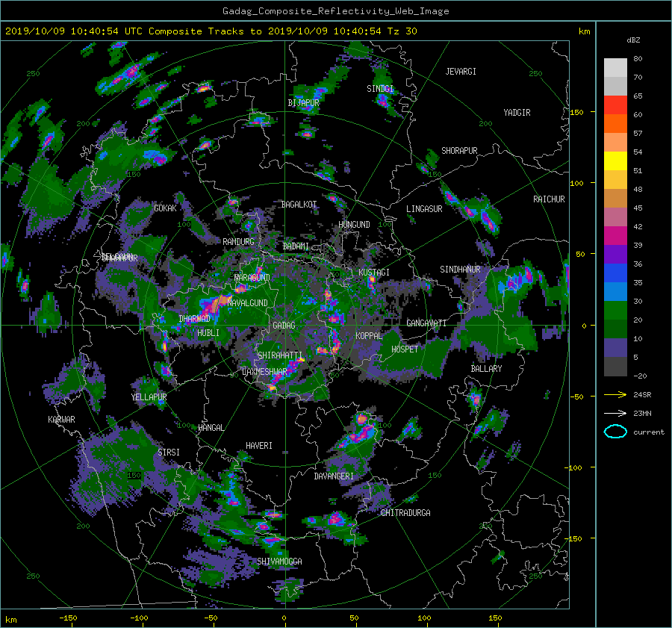Click the LINGASUR city label
Image resolution: width=672 pixels, height=628 pixels.
(424, 209)
